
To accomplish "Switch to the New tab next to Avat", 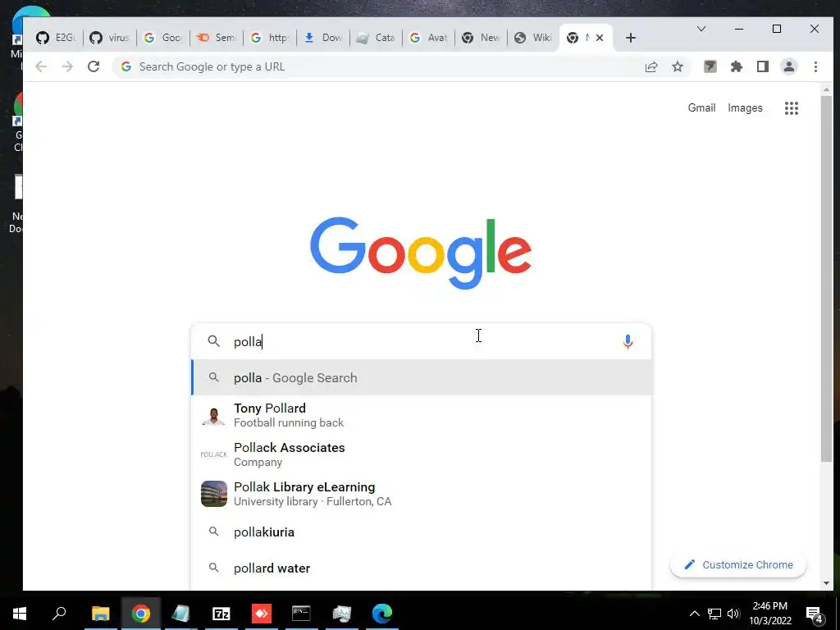I will tap(481, 38).
